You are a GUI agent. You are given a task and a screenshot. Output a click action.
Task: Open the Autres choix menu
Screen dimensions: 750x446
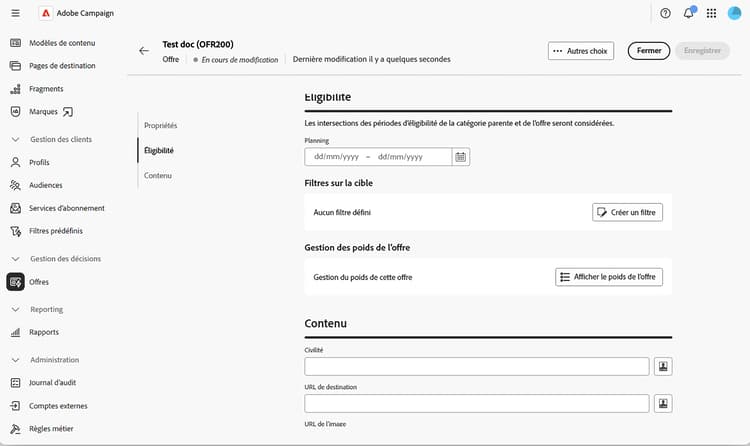(581, 51)
